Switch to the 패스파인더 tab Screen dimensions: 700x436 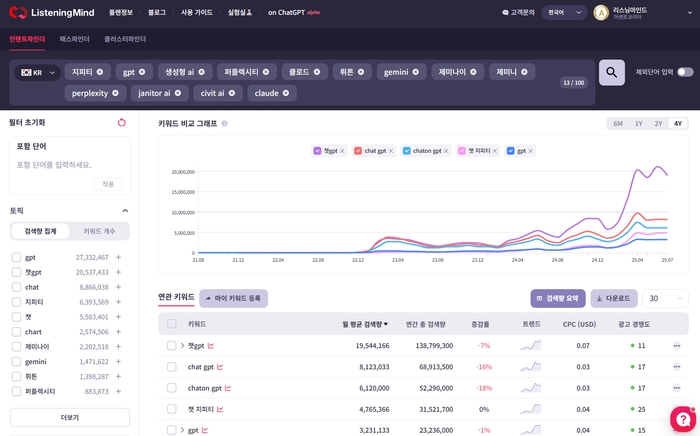(75, 39)
